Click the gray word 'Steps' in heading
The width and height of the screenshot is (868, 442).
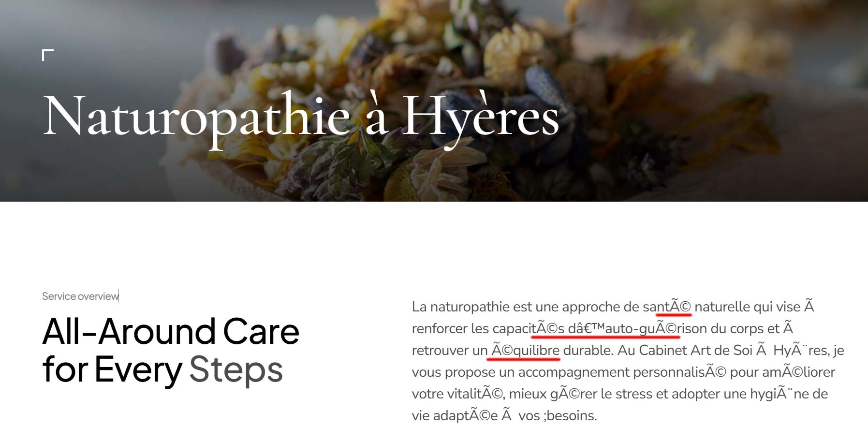click(x=236, y=369)
